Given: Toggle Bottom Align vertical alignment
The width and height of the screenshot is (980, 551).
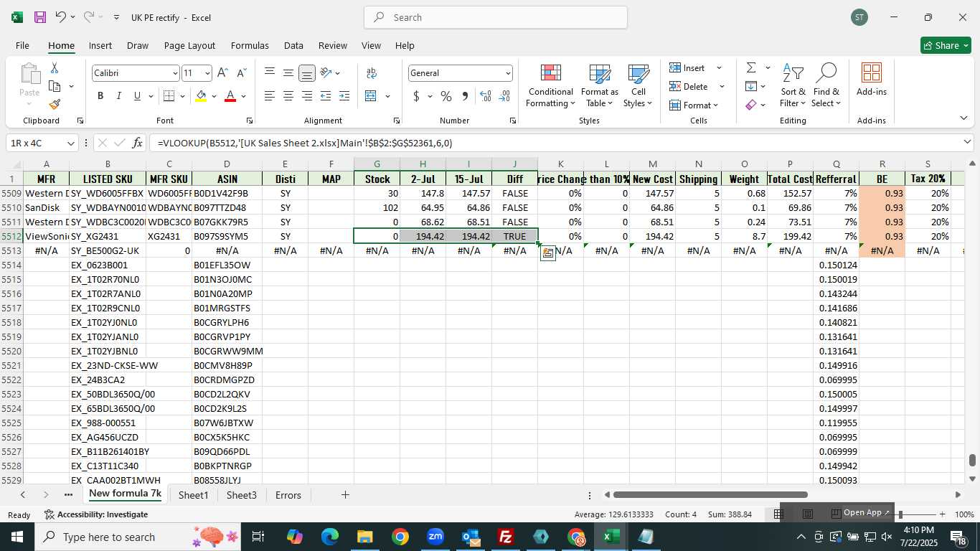Looking at the screenshot, I should tap(307, 73).
